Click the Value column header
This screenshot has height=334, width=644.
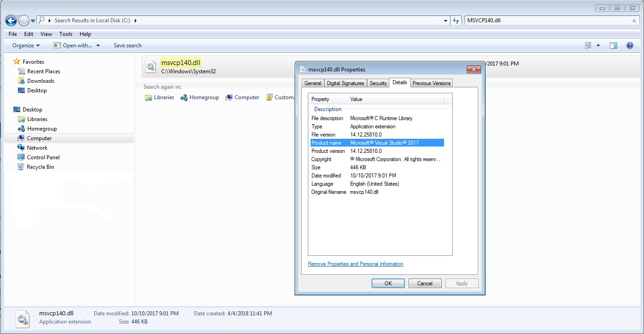coord(396,99)
